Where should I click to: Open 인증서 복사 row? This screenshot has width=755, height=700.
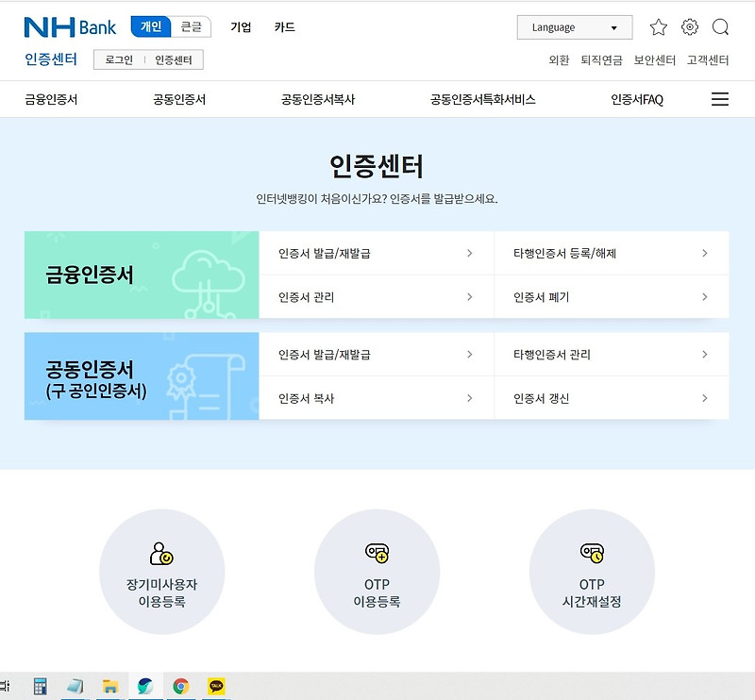coord(376,398)
